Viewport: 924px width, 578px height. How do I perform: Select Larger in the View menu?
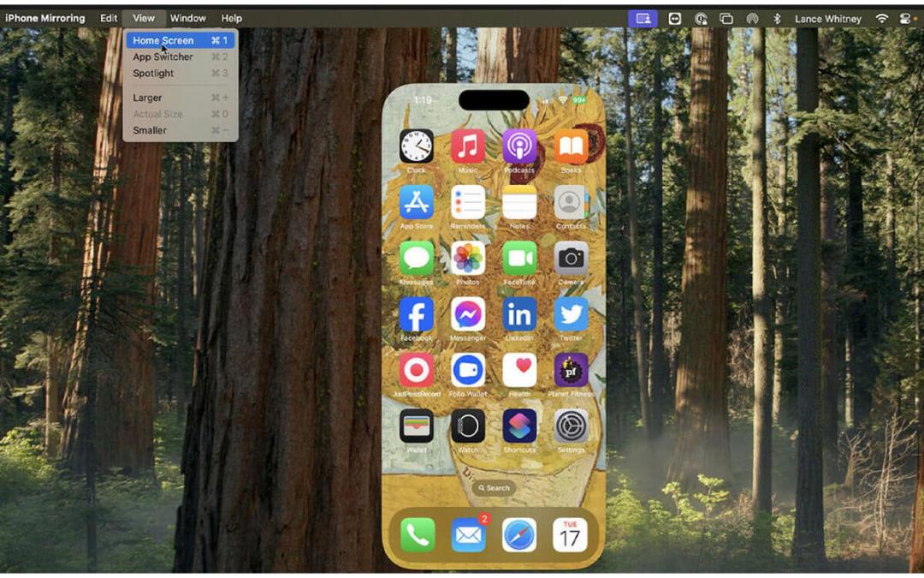[x=181, y=98]
